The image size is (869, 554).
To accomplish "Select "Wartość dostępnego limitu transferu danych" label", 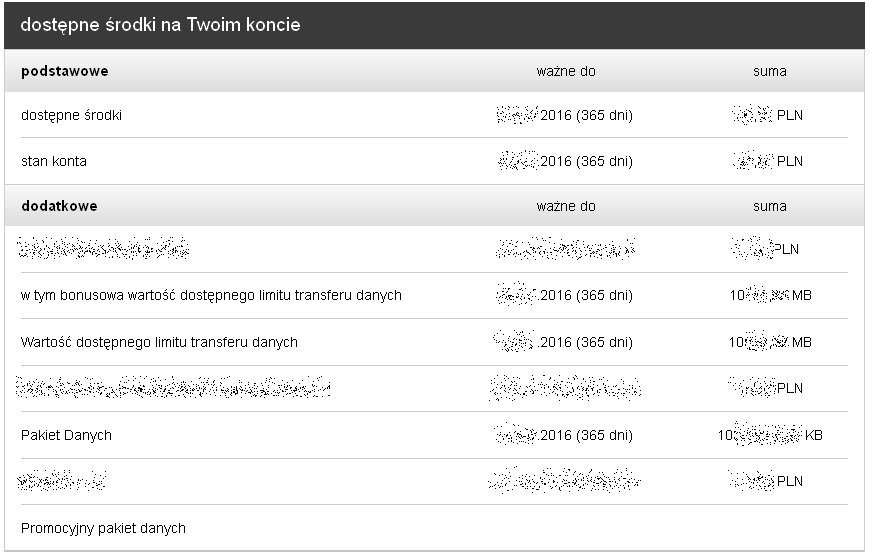I will pyautogui.click(x=159, y=343).
